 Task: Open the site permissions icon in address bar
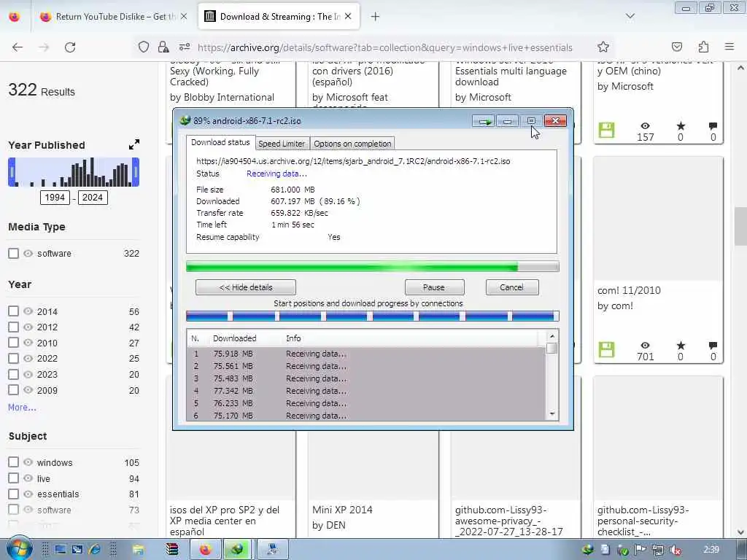point(185,47)
